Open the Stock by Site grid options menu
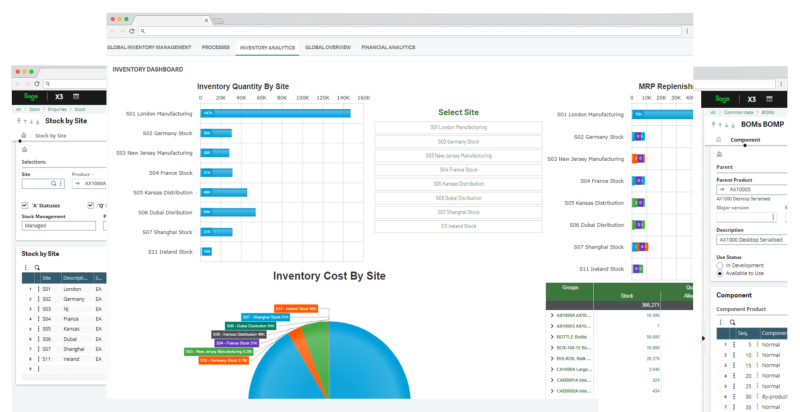This screenshot has height=412, width=800. [26, 268]
